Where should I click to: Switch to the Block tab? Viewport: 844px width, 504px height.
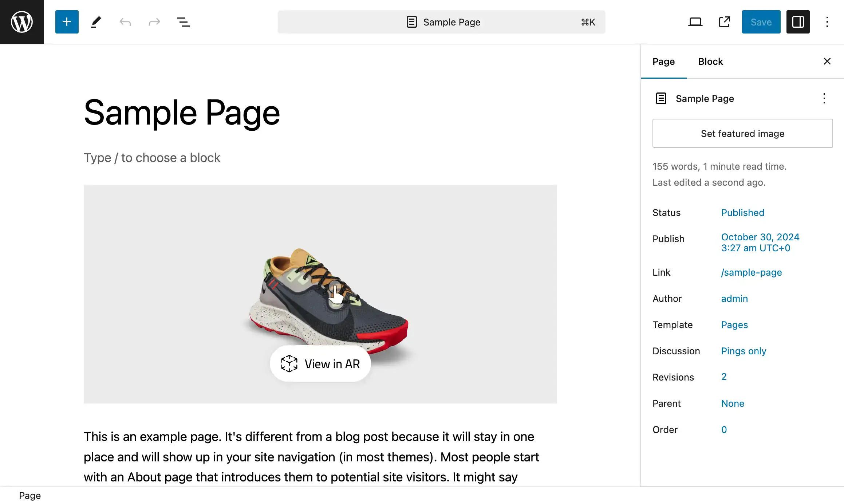pyautogui.click(x=710, y=61)
